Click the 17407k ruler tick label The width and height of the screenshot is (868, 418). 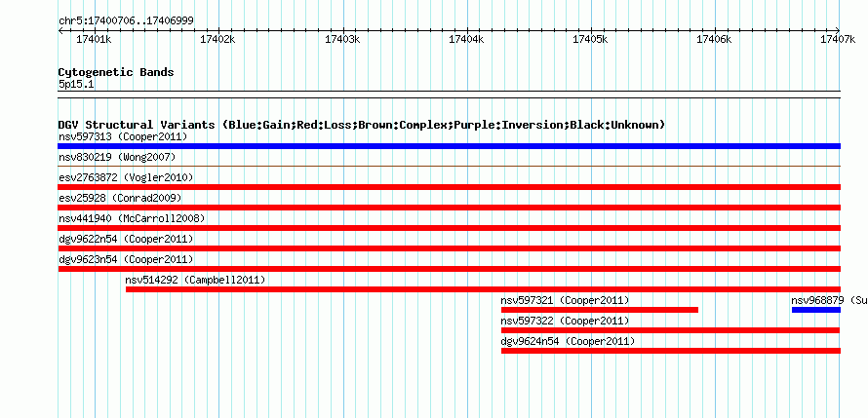[838, 39]
